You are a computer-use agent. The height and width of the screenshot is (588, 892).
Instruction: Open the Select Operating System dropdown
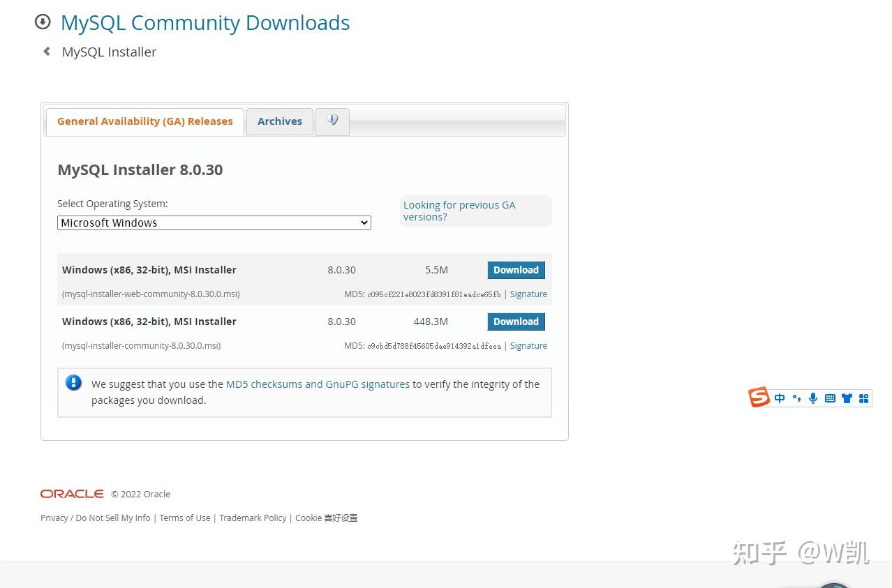pyautogui.click(x=214, y=223)
